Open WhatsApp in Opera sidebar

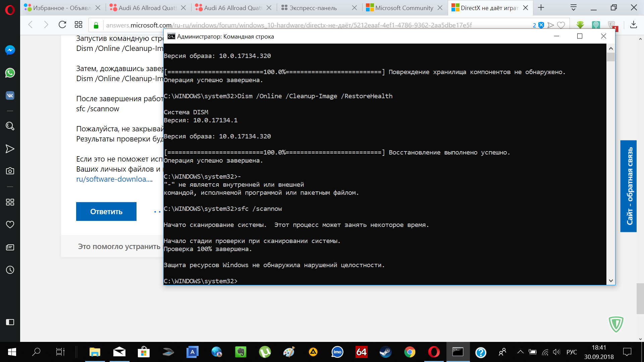pyautogui.click(x=10, y=73)
